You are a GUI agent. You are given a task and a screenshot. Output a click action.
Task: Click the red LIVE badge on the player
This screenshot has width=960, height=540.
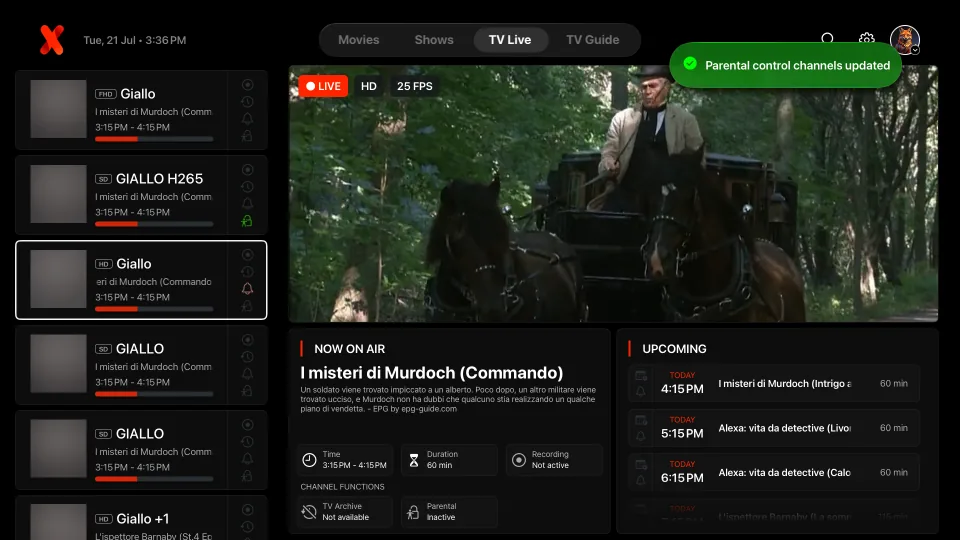click(323, 86)
